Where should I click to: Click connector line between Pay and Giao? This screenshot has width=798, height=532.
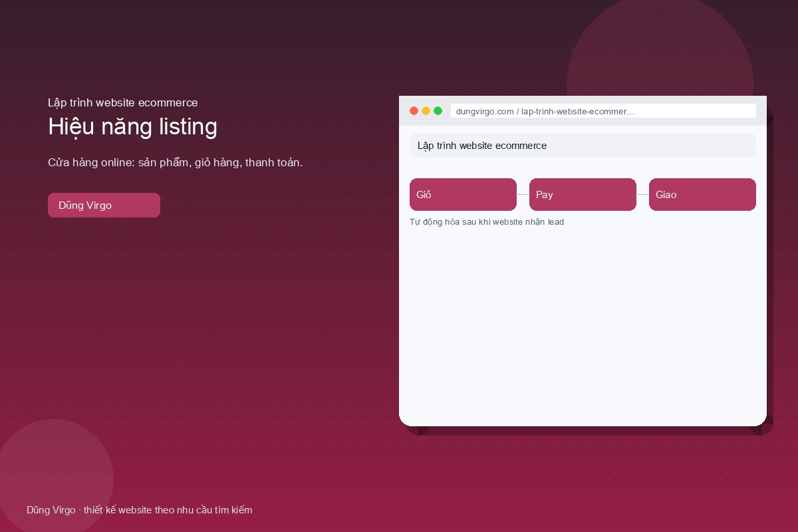642,194
